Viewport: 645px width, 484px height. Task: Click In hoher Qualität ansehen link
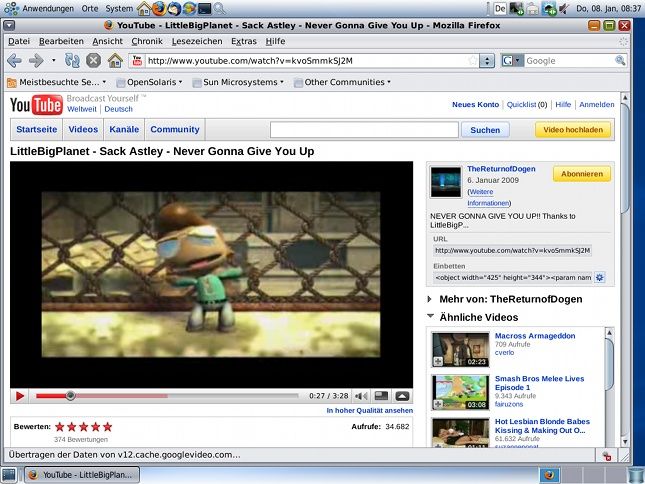[x=369, y=410]
